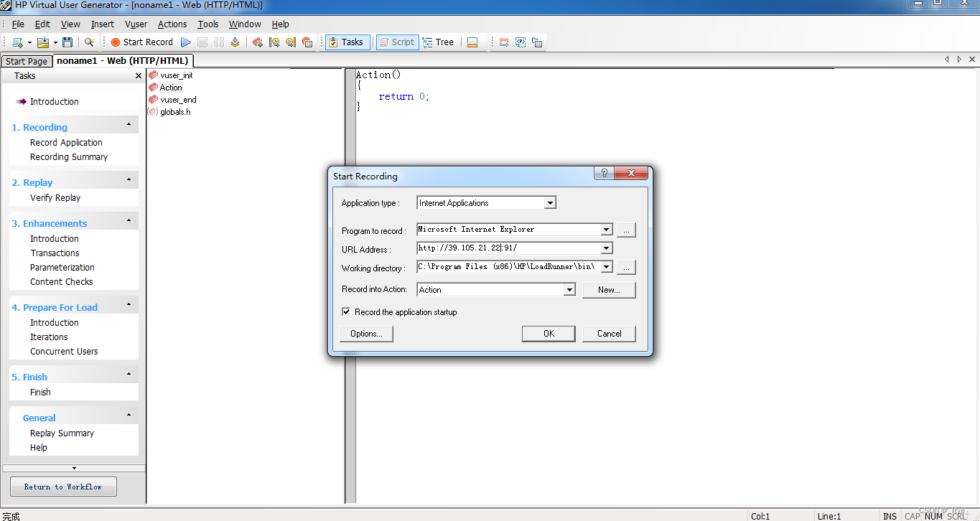980x521 pixels.
Task: Open the URL Address dropdown arrow
Action: coord(607,248)
